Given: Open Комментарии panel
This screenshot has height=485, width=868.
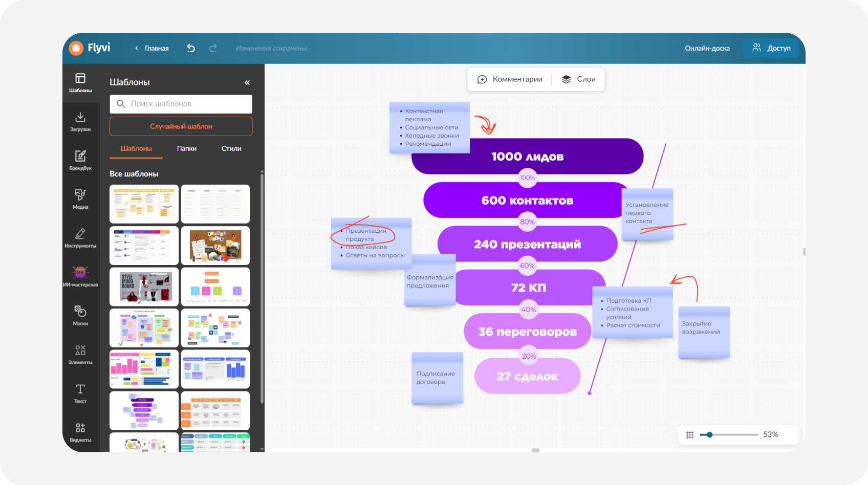Looking at the screenshot, I should (510, 79).
